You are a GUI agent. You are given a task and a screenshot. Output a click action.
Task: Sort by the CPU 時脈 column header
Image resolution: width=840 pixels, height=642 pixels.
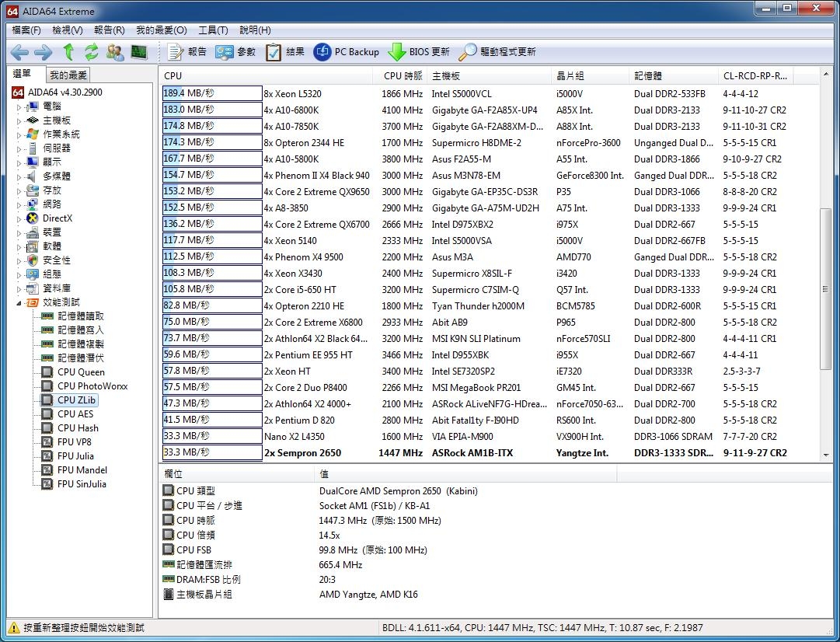(399, 75)
